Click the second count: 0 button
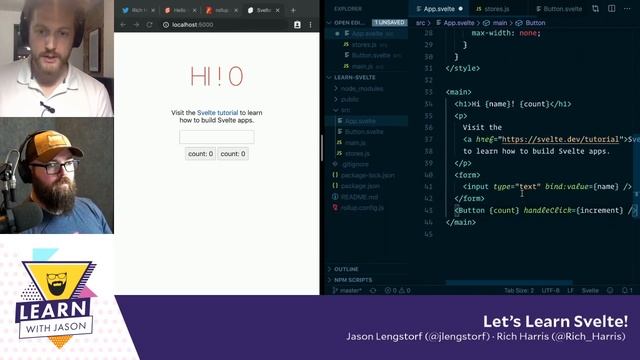640x360 pixels. [x=233, y=154]
